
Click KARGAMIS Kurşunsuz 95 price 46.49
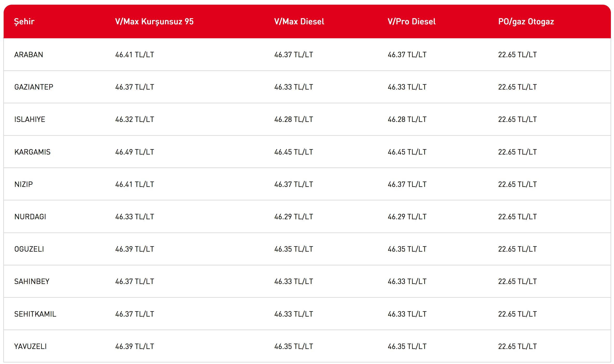click(134, 152)
